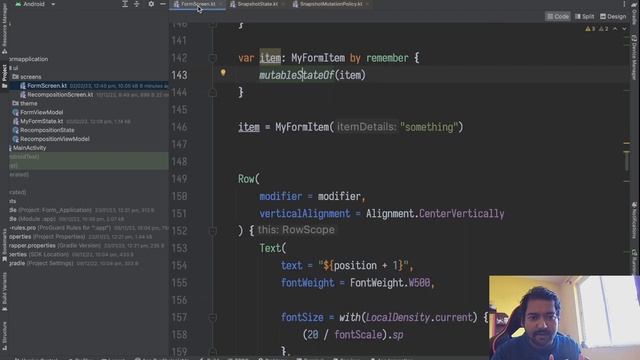Hide the project panel with minus icon
Screen dimensions: 640x360
click(x=162, y=4)
